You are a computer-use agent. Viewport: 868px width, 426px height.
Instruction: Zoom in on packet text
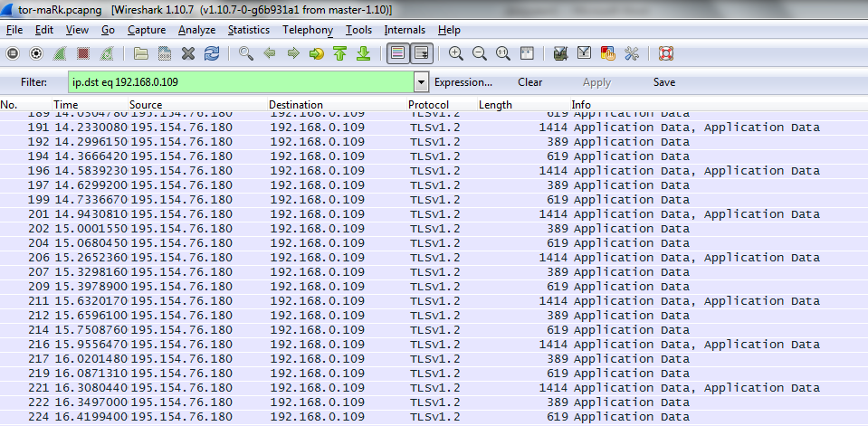(455, 53)
